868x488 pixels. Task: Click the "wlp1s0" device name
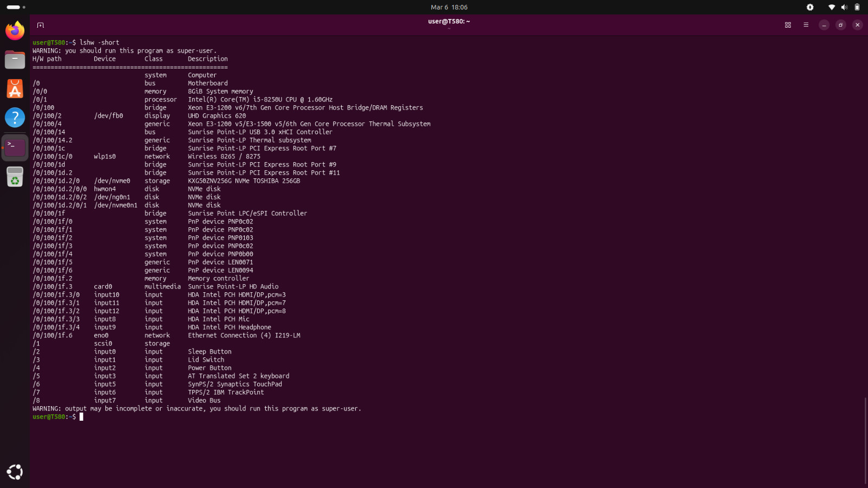tap(105, 156)
